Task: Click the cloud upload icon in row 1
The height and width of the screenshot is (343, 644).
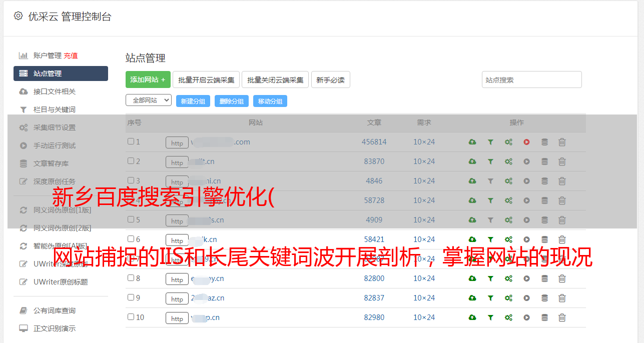Action: [472, 142]
